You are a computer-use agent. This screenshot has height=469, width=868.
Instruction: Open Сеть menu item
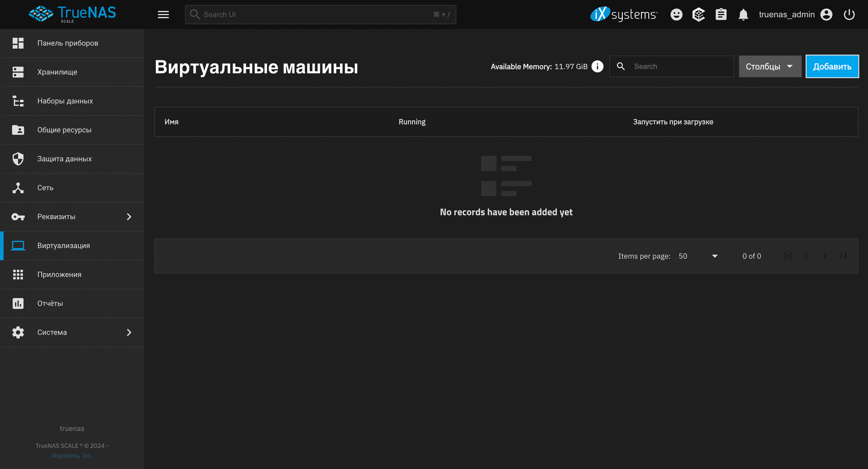(x=72, y=188)
